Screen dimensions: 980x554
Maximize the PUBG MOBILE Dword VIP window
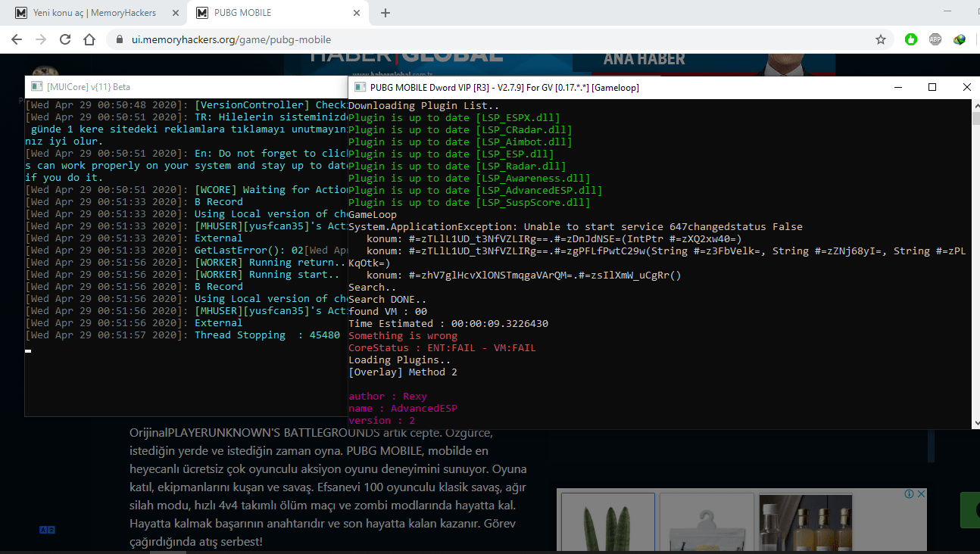point(932,87)
